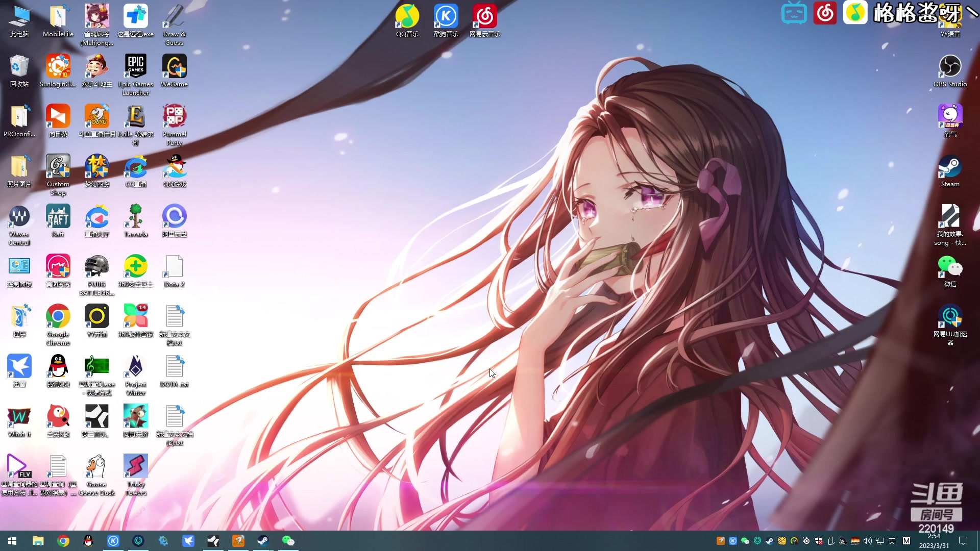The image size is (980, 551).
Task: Launch Pummel Party
Action: (x=175, y=124)
